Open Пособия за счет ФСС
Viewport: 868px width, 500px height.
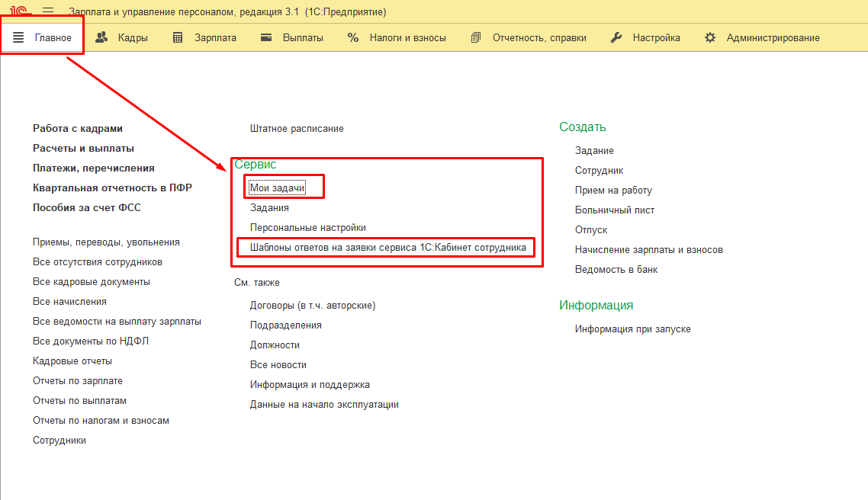click(87, 207)
